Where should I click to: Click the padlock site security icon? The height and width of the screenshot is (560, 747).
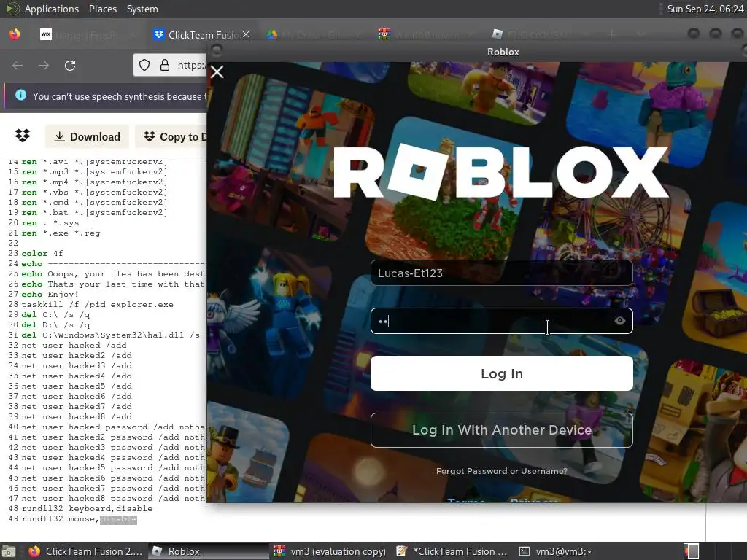pos(165,65)
